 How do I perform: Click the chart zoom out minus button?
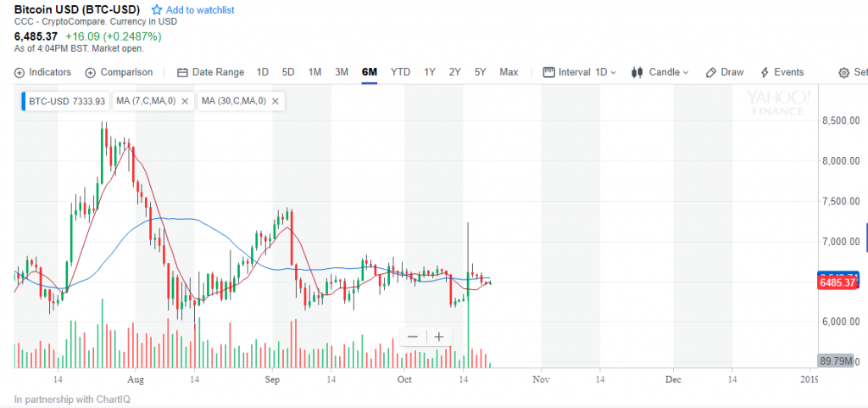tap(412, 337)
